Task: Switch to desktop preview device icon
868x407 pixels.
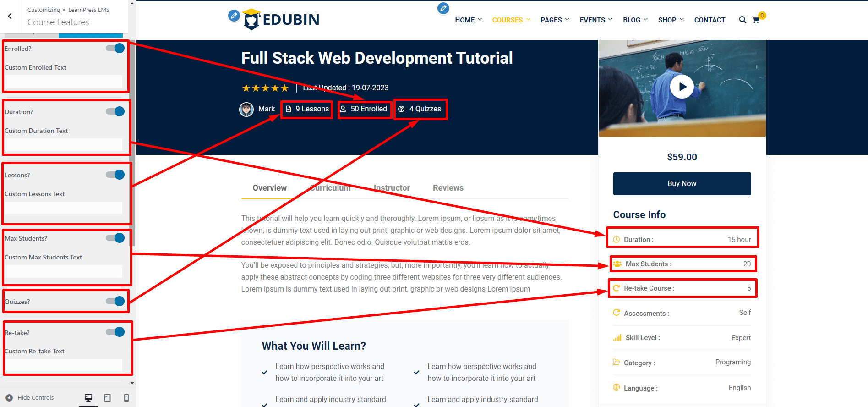Action: [88, 398]
